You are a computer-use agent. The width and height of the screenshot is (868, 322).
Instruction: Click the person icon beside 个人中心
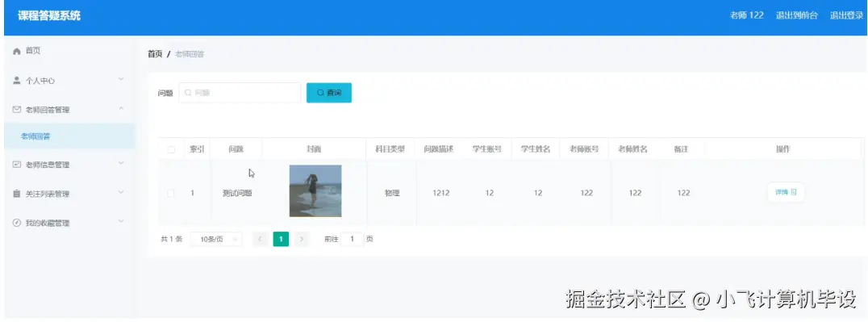[x=17, y=81]
